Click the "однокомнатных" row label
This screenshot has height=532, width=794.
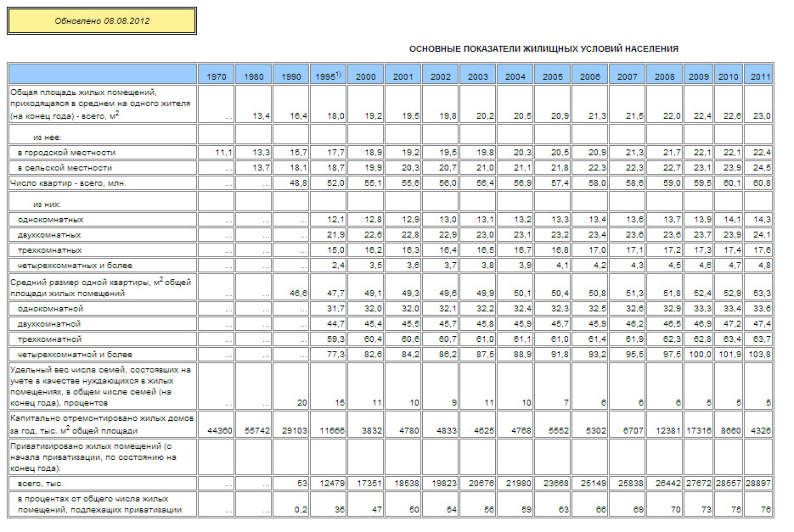tap(50, 220)
